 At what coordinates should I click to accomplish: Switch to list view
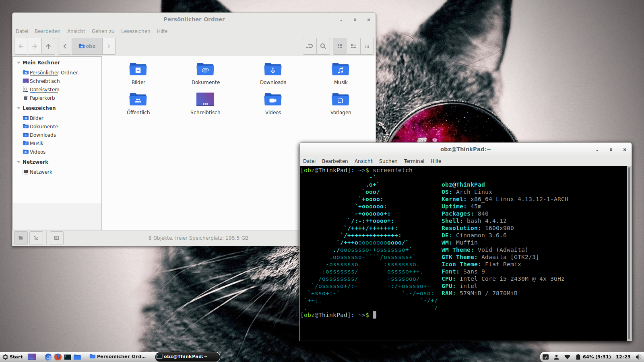coord(353,46)
